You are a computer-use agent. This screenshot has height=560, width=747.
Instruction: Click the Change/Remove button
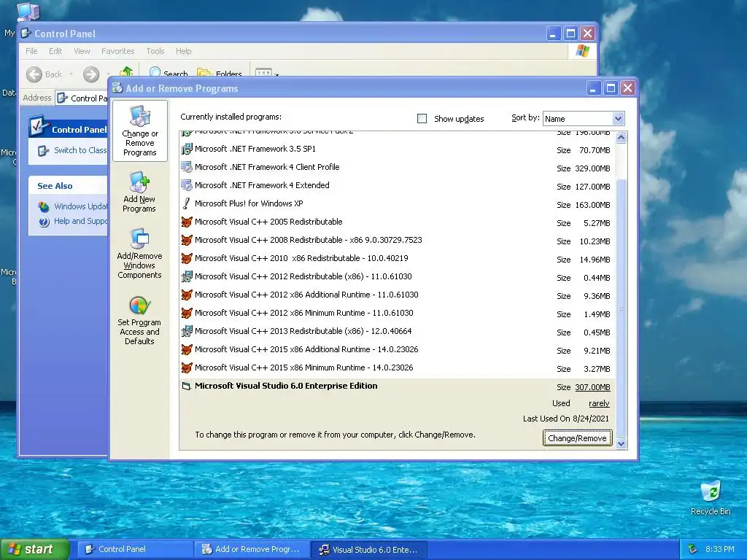577,438
